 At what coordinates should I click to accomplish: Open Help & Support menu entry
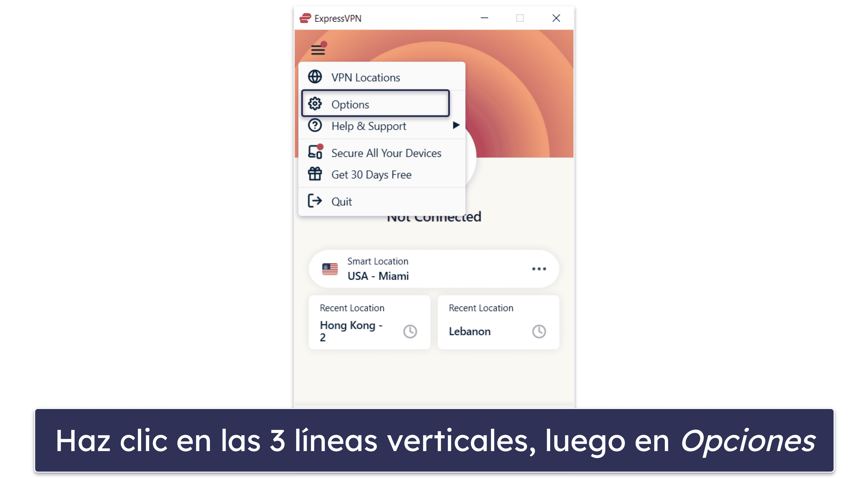(x=382, y=126)
